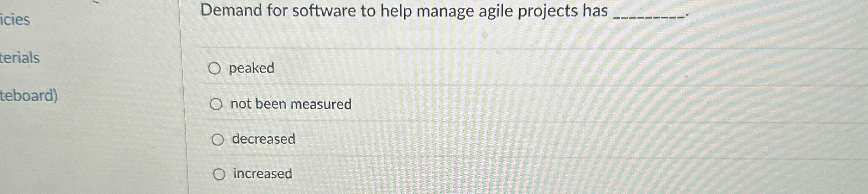868x194 pixels.
Task: Pick the 'increased' radio button
Action: click(219, 174)
